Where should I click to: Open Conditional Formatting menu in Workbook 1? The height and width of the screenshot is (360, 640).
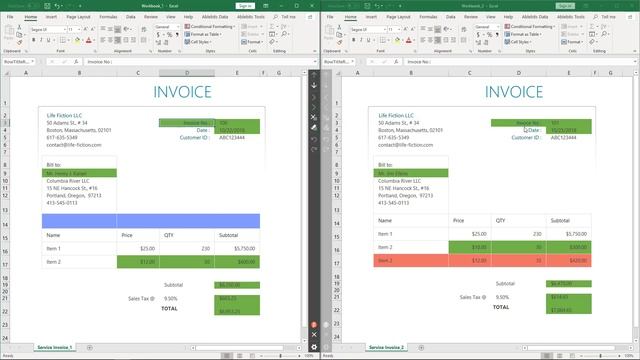click(210, 27)
